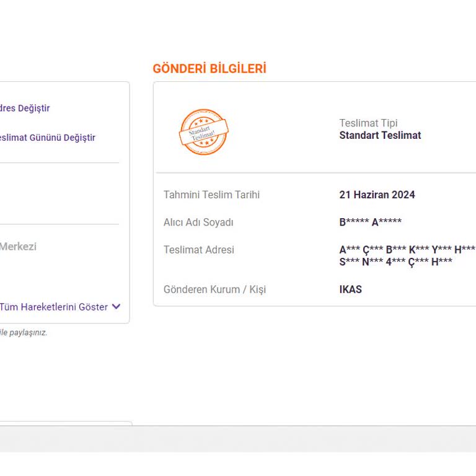Click the date 21 Haziran 2024

point(377,195)
